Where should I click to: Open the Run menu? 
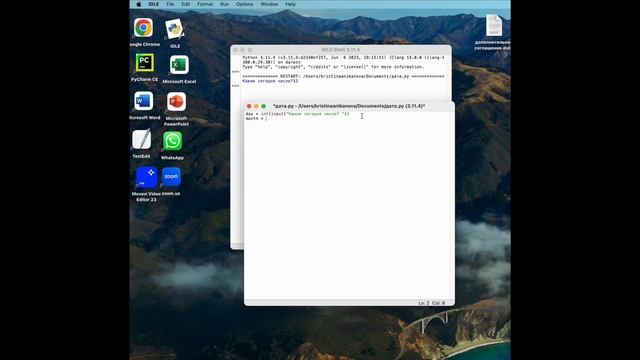point(224,4)
